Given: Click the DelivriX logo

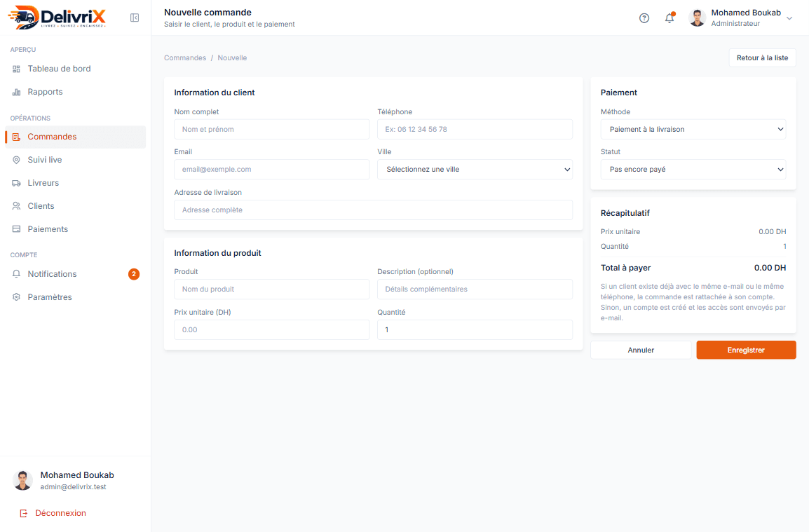Looking at the screenshot, I should click(x=57, y=17).
